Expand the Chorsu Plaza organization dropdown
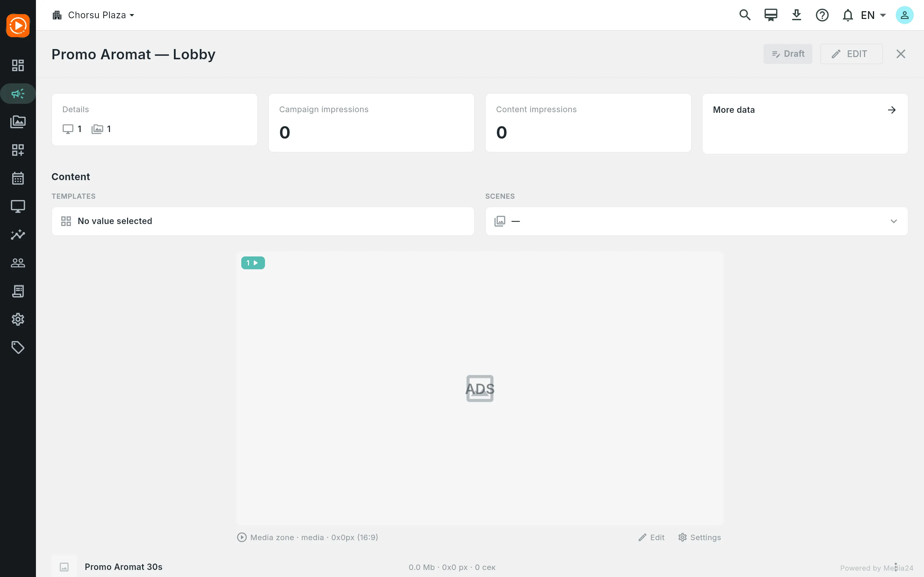The image size is (924, 577). [94, 15]
